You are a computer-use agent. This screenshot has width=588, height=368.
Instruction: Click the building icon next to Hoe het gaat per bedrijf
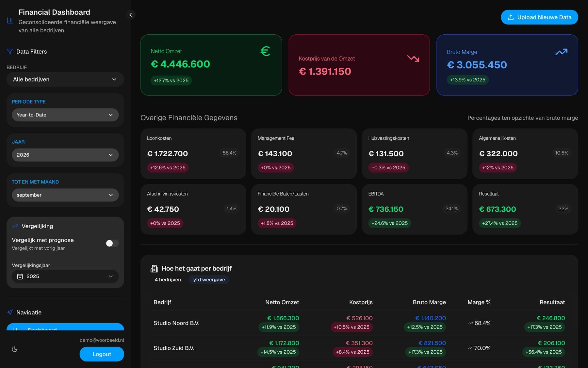click(x=154, y=269)
